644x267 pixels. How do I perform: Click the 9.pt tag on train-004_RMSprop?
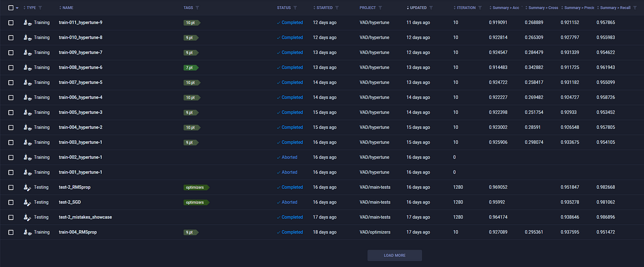(x=190, y=232)
